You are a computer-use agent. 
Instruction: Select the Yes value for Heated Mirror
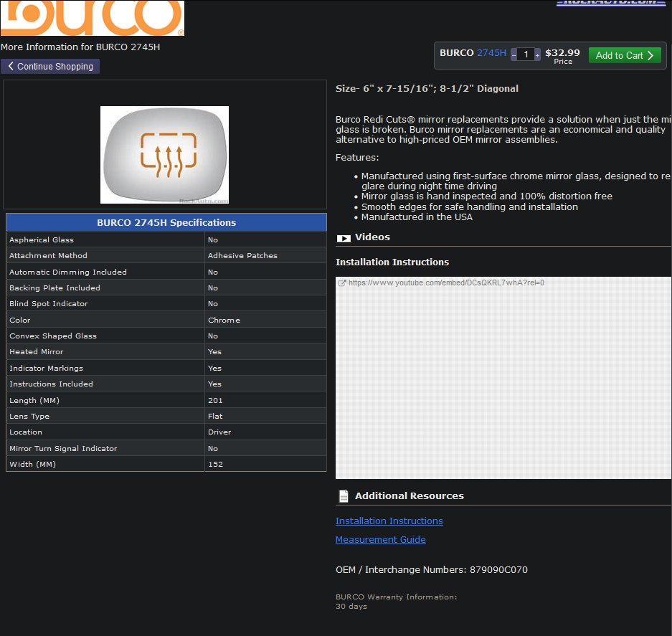click(x=214, y=351)
